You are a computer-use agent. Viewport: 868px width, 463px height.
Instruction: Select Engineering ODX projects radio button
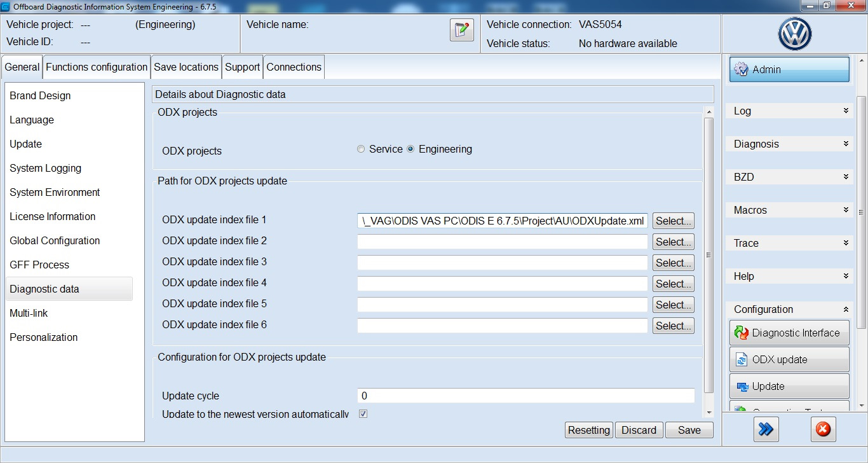[410, 149]
